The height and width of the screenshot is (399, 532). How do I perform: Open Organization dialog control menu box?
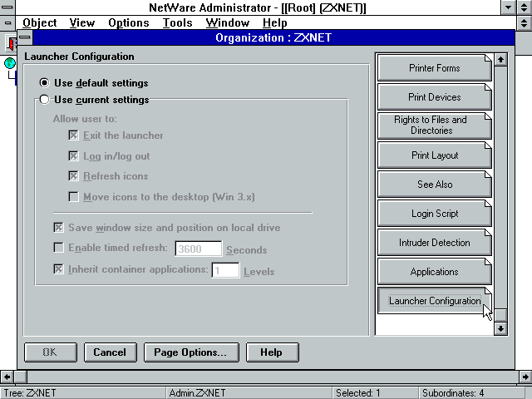[25, 37]
